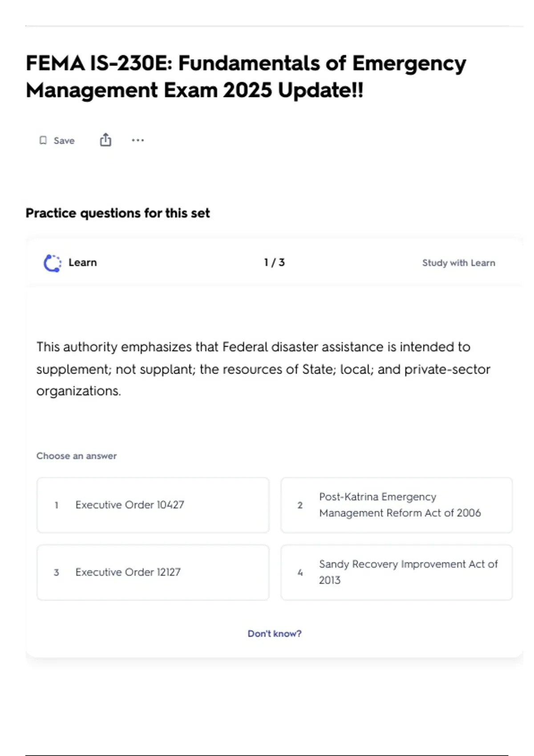Image resolution: width=534 pixels, height=756 pixels.
Task: Click the FEMA IS-230E set title
Action: coord(246,76)
